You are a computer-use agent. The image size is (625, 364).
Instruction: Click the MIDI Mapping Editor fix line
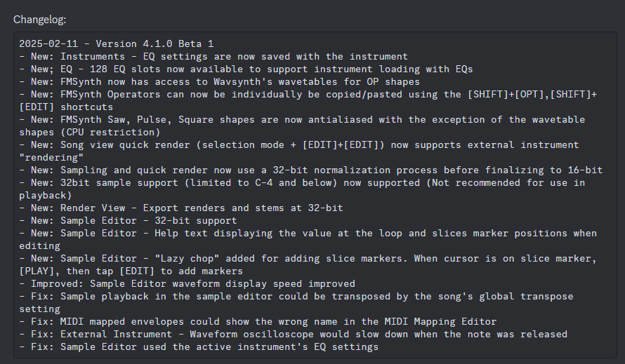click(x=258, y=322)
